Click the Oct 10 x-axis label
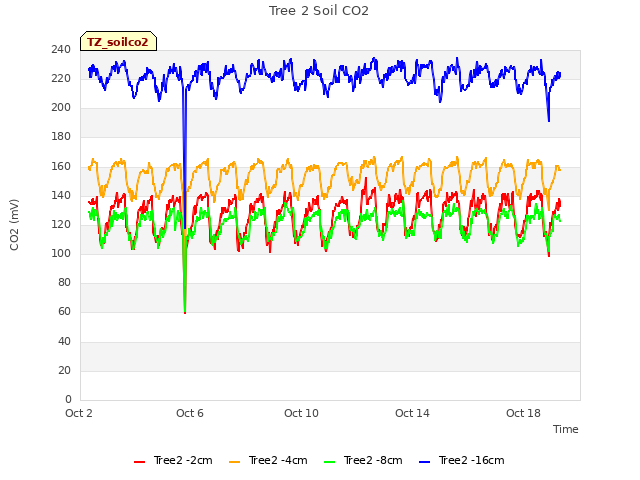 301,413
